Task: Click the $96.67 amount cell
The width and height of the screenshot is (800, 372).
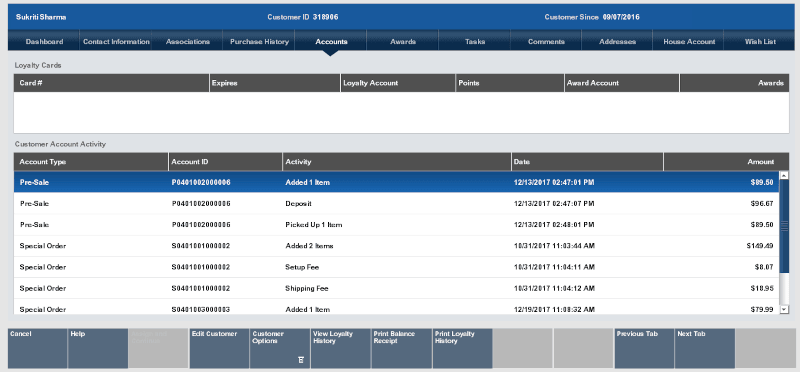Action: [762, 204]
